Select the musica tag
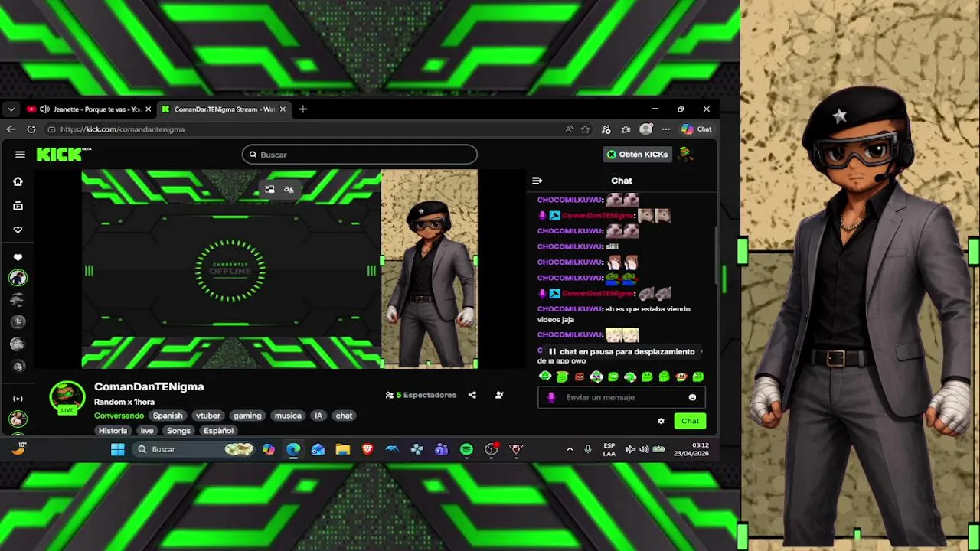The height and width of the screenshot is (551, 980). tap(288, 416)
